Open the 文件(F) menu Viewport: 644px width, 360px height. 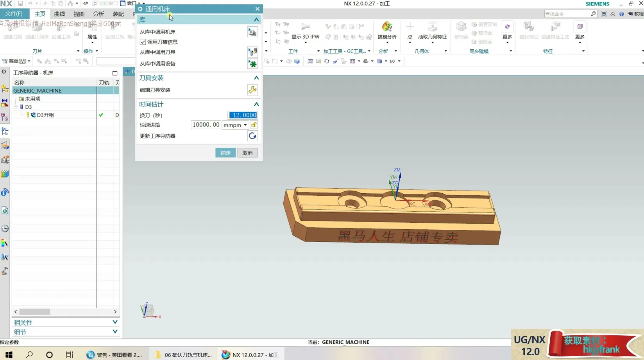(14, 14)
